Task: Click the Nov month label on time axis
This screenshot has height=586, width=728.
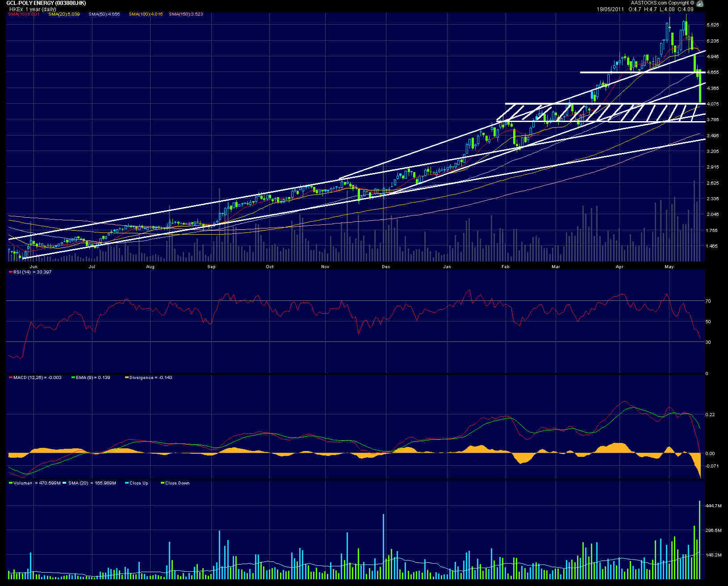Action: pyautogui.click(x=325, y=267)
